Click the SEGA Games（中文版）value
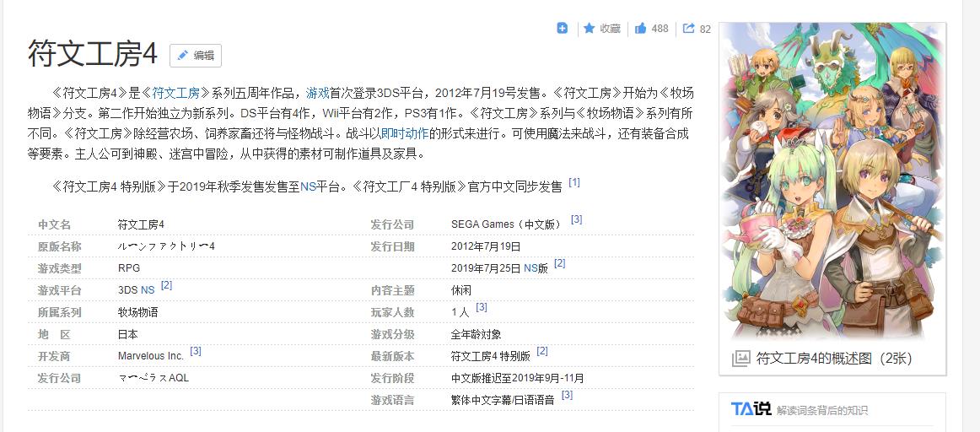Viewport: 980px width, 432px height. click(x=507, y=225)
